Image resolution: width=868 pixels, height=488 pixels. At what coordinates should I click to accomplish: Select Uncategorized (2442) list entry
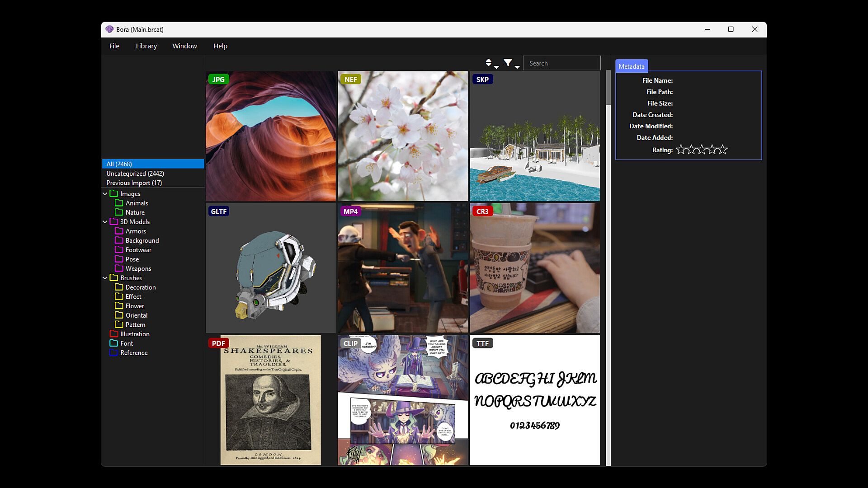(x=135, y=174)
